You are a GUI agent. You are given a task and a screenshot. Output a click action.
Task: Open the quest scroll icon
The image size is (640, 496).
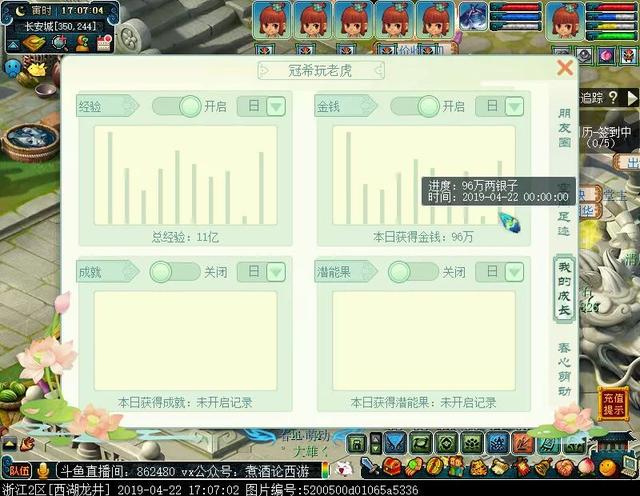click(x=500, y=467)
